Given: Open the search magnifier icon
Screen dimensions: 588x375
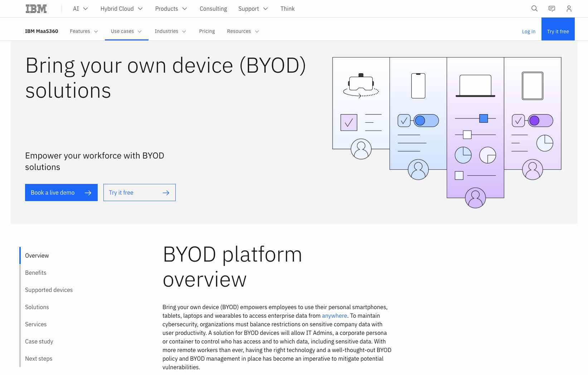Looking at the screenshot, I should 534,9.
